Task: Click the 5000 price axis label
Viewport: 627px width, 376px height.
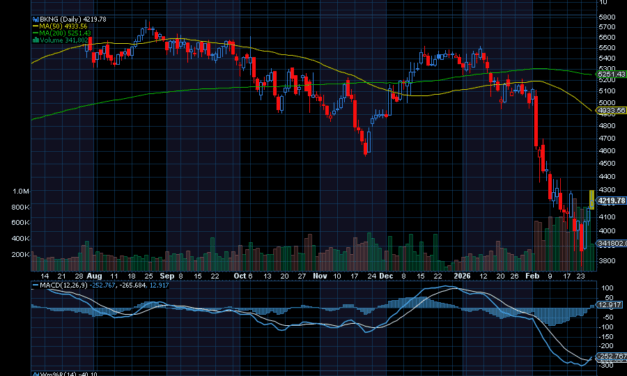Action: [x=607, y=102]
